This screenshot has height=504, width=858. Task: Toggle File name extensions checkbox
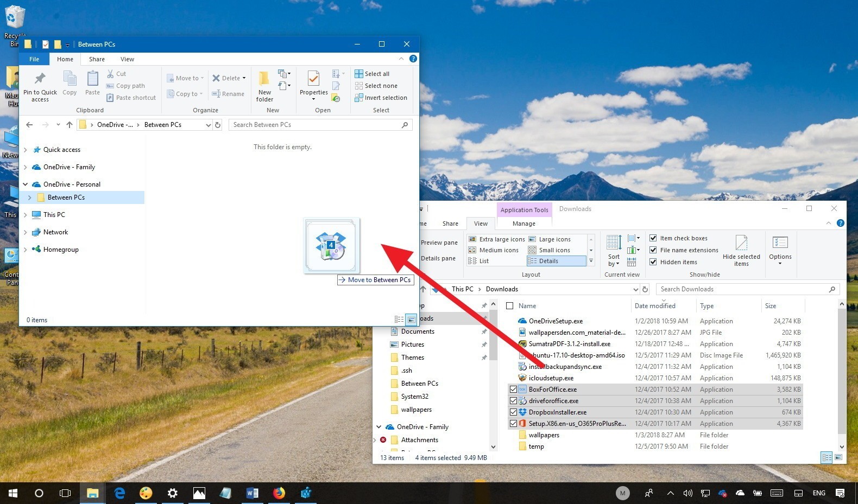tap(653, 250)
